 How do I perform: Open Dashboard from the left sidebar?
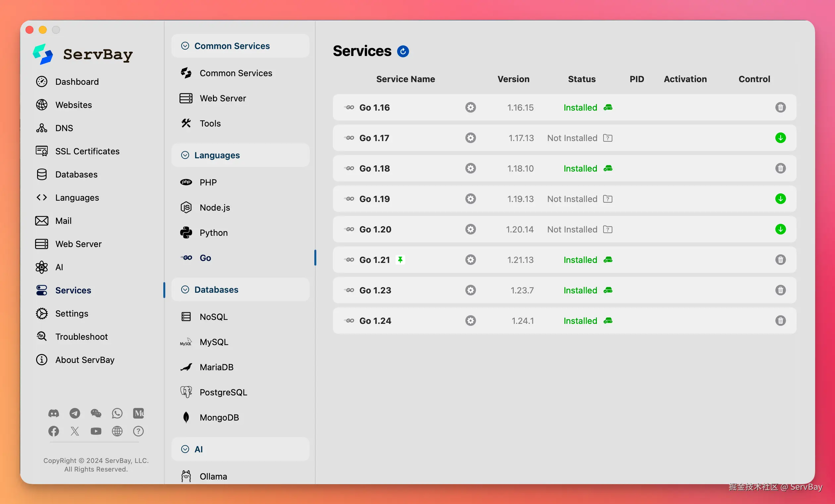click(77, 82)
